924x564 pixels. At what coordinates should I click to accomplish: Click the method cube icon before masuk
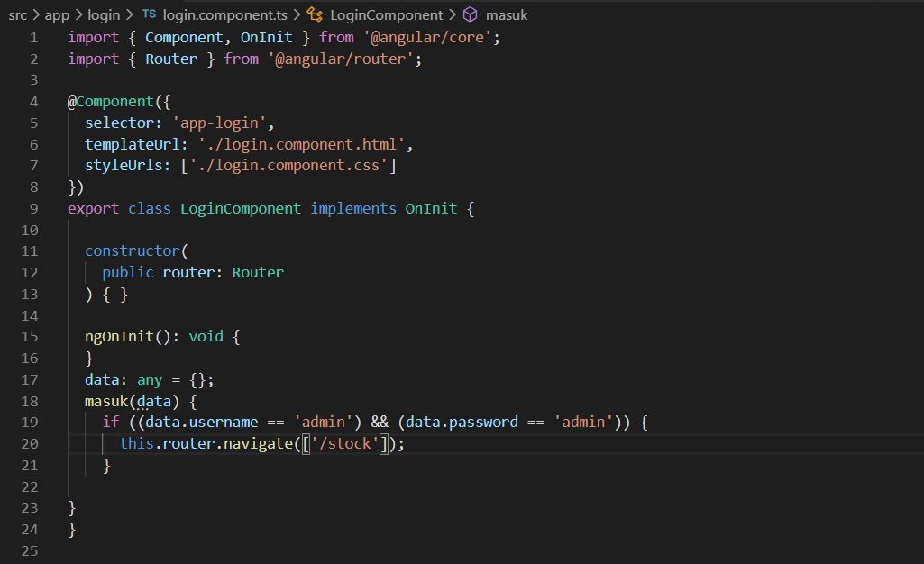471,14
